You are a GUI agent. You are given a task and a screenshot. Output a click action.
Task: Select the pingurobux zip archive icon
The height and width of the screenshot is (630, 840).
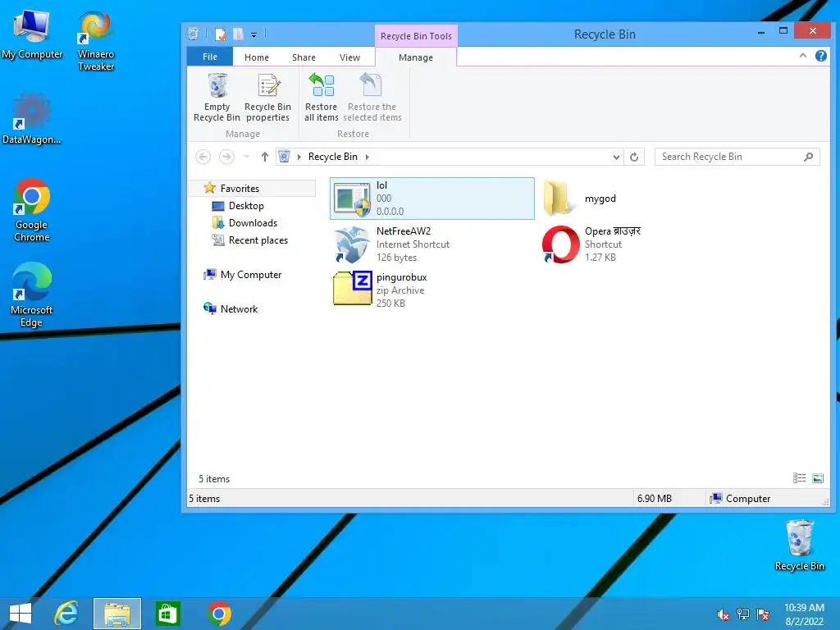(x=352, y=289)
